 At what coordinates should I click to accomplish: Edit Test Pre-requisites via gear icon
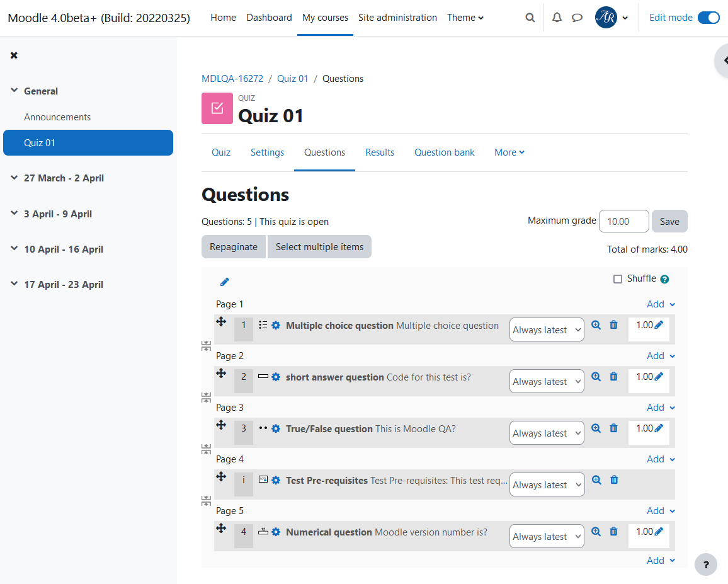click(276, 480)
